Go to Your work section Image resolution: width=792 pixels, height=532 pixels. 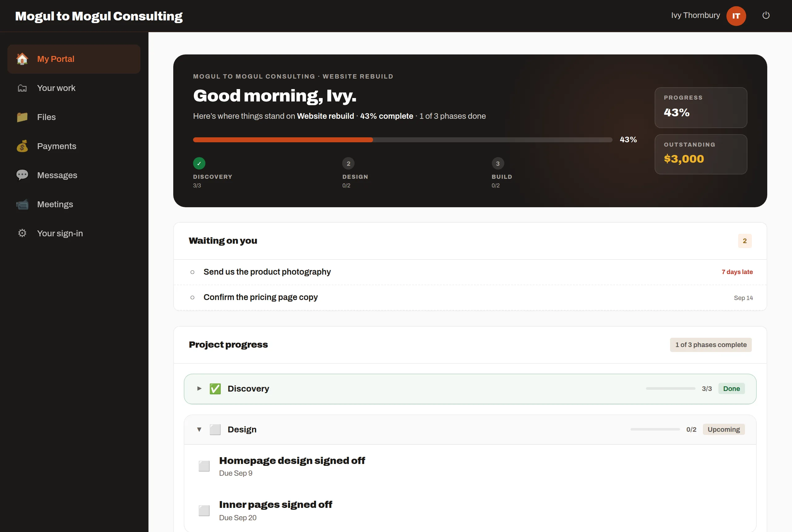(x=74, y=88)
